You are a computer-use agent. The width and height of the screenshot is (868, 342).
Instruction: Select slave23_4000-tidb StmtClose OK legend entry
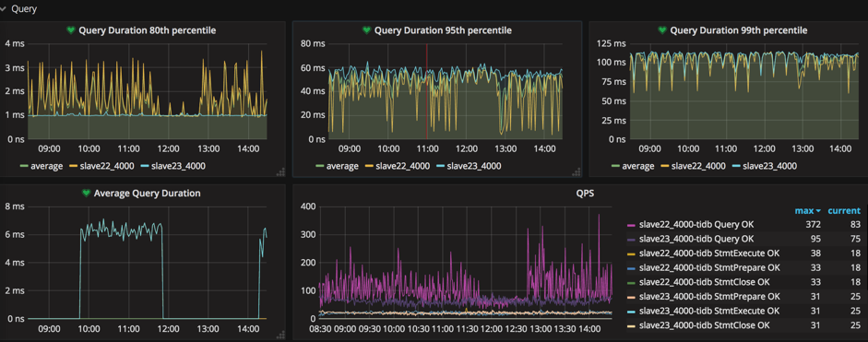703,324
